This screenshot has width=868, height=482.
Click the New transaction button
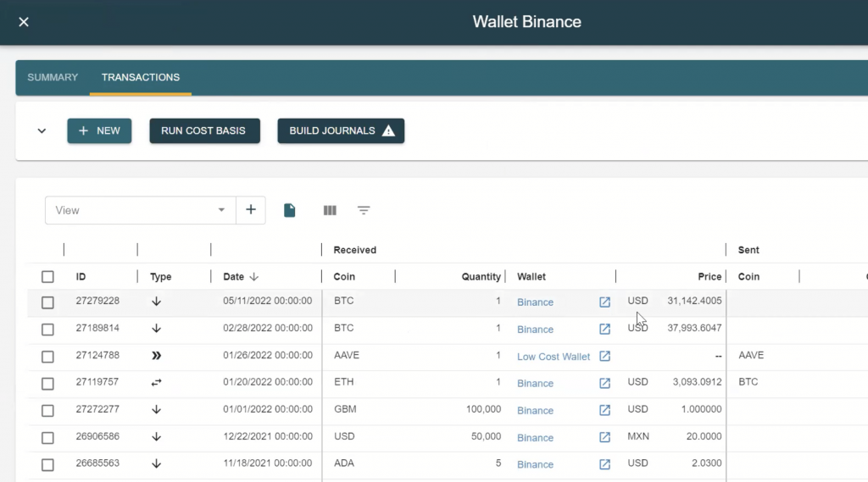coord(100,130)
